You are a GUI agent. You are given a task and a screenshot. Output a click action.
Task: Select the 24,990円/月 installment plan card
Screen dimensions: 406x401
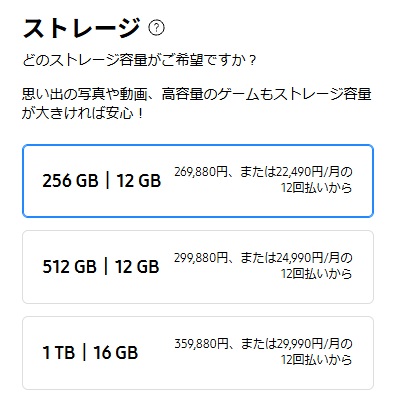(198, 267)
